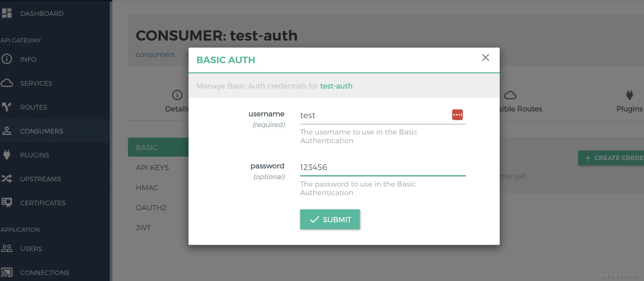Open the Info circle icon in the sidebar
This screenshot has height=281, width=644.
7,59
